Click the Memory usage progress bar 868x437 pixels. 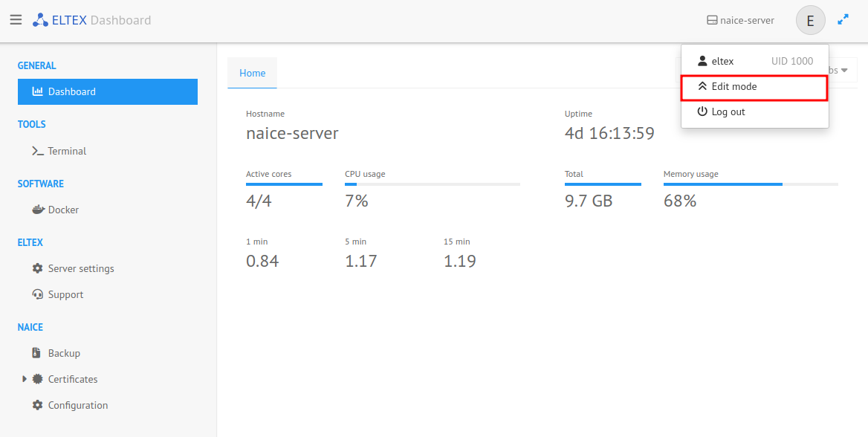pos(751,184)
